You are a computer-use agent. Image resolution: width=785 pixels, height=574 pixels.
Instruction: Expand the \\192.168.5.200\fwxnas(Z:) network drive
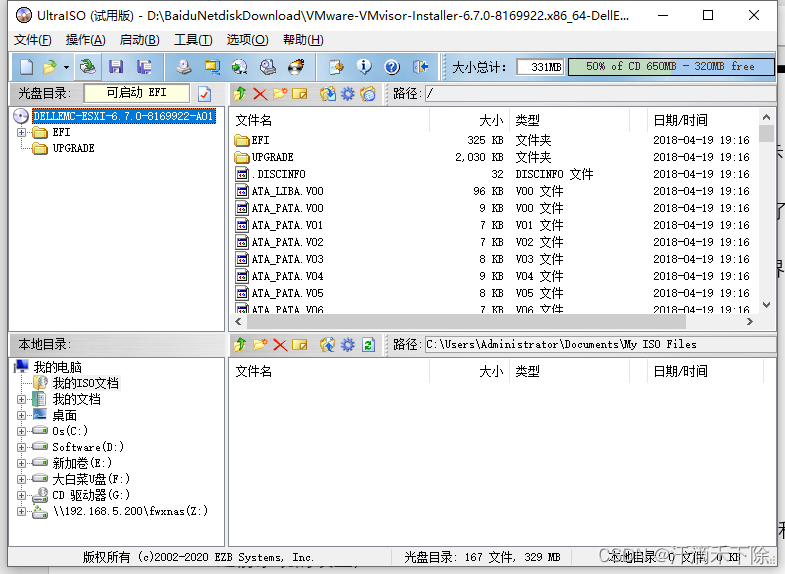[x=22, y=511]
